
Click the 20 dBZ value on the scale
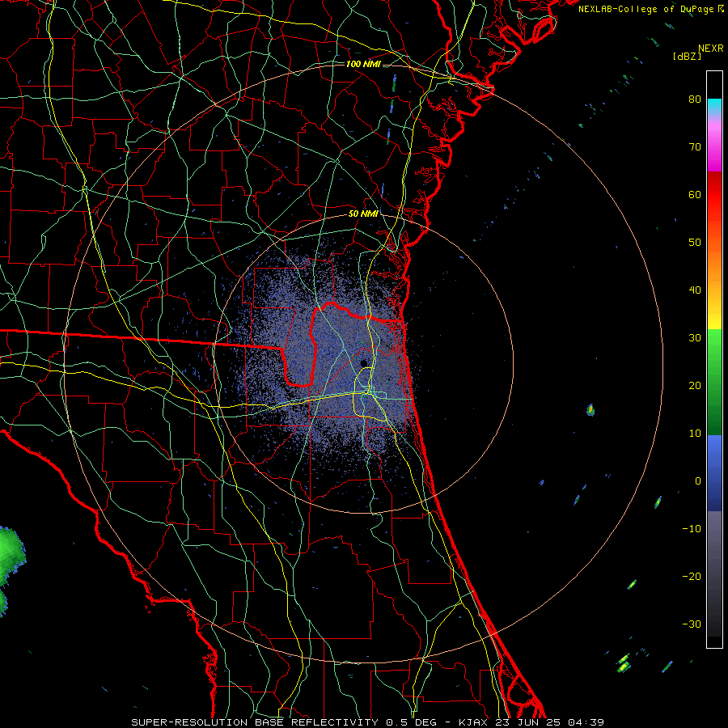click(695, 385)
